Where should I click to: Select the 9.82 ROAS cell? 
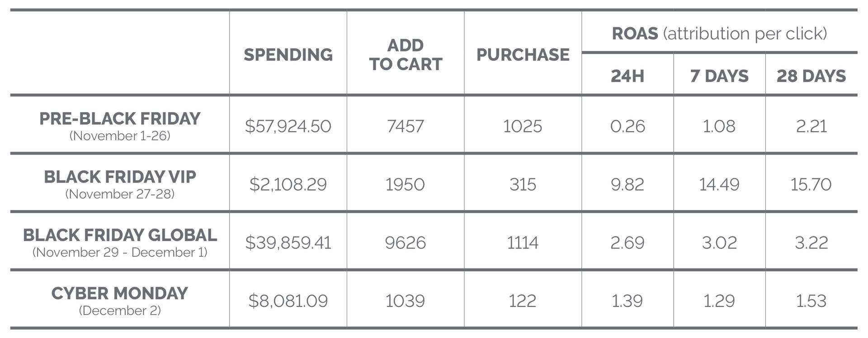pyautogui.click(x=627, y=184)
